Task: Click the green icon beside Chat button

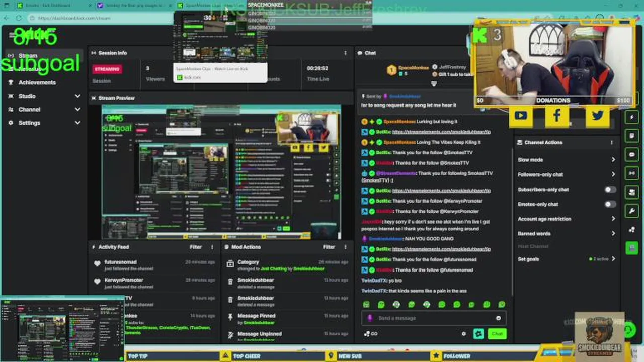Action: tap(478, 334)
